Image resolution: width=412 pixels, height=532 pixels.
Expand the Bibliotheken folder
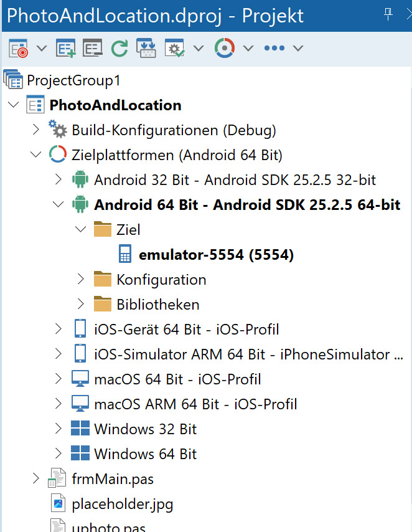click(x=80, y=304)
